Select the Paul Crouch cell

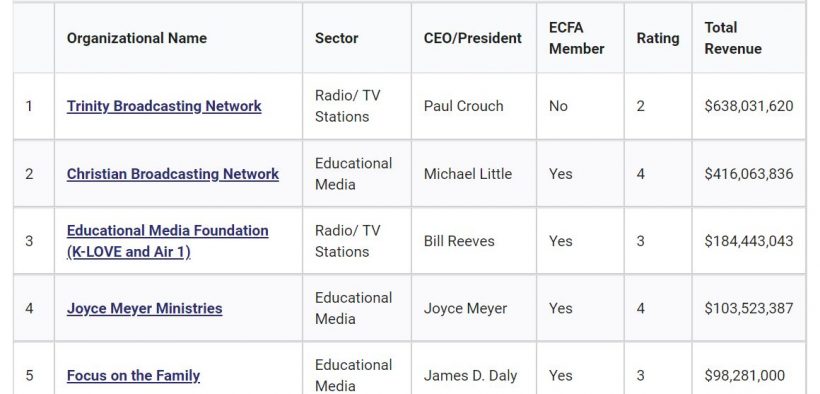tap(474, 106)
